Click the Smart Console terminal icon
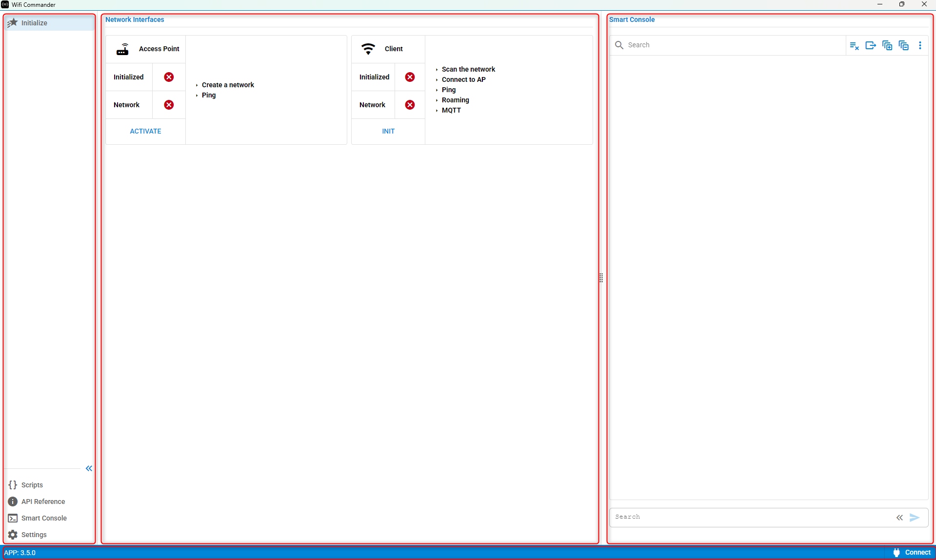The width and height of the screenshot is (936, 560). [x=13, y=518]
